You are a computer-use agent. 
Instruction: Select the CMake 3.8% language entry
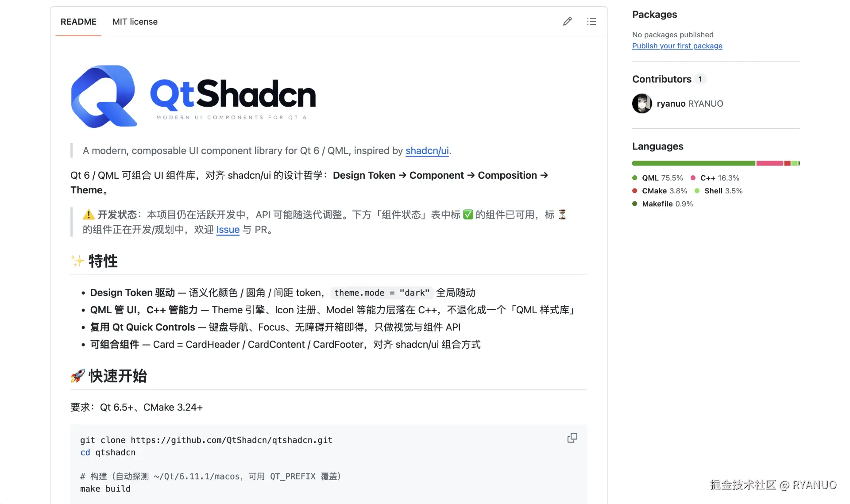(x=660, y=191)
